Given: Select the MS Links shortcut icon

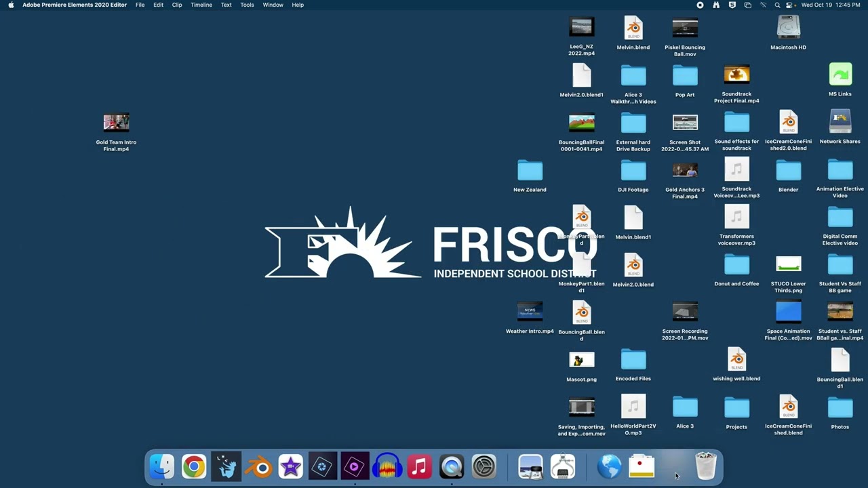Looking at the screenshot, I should pyautogui.click(x=840, y=75).
